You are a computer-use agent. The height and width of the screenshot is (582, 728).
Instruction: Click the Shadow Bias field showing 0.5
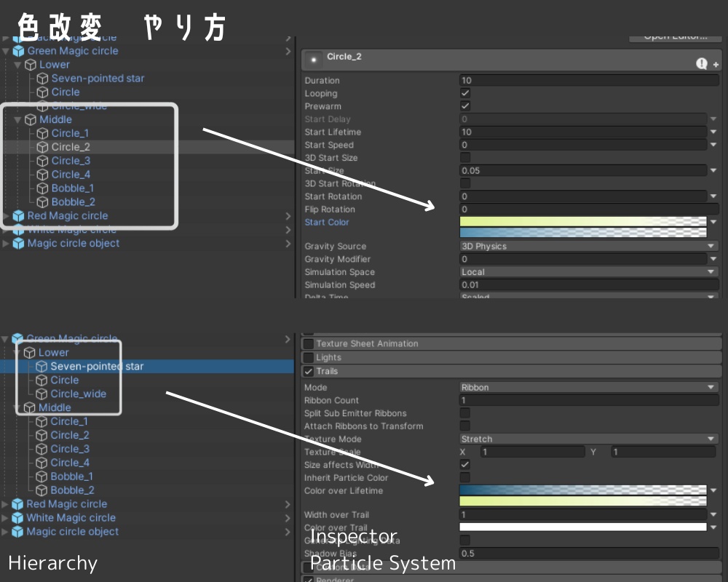point(589,553)
